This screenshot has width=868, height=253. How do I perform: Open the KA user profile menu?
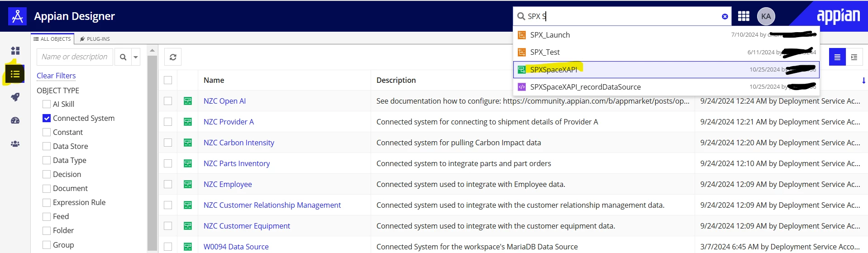point(766,16)
